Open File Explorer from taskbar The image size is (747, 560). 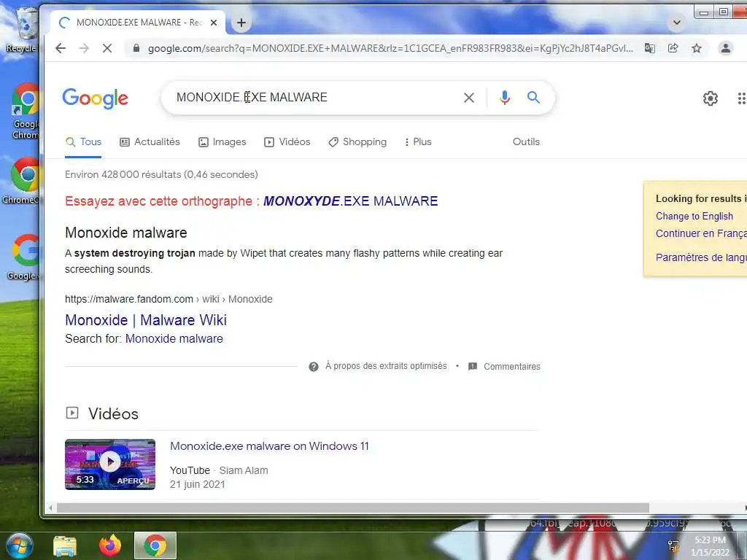pos(65,545)
